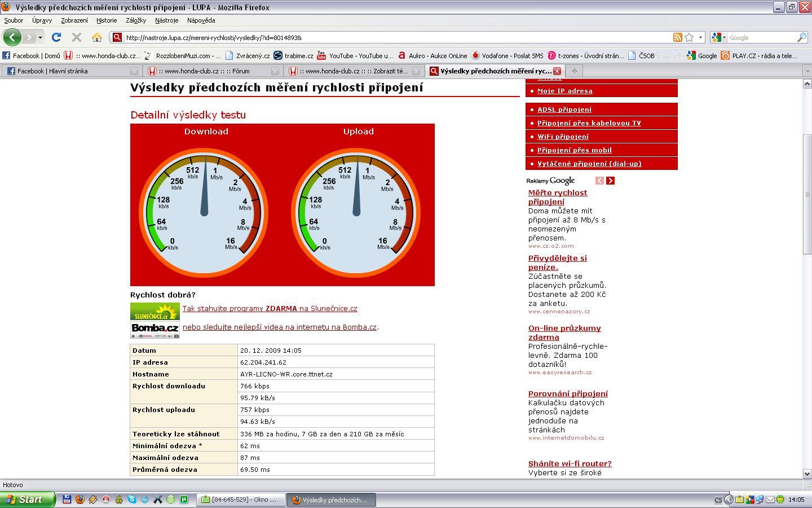Click the page scrollbar down arrow
The height and width of the screenshot is (508, 812).
tap(807, 474)
